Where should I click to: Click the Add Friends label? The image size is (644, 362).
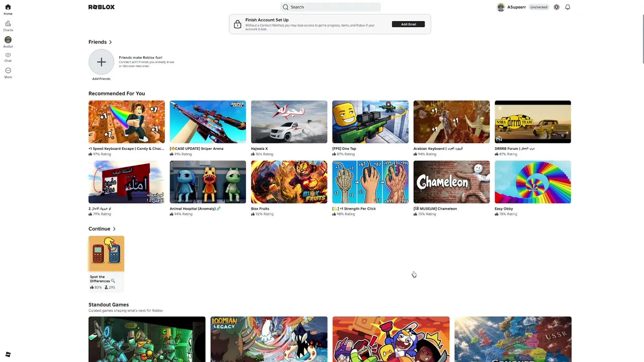tap(101, 79)
